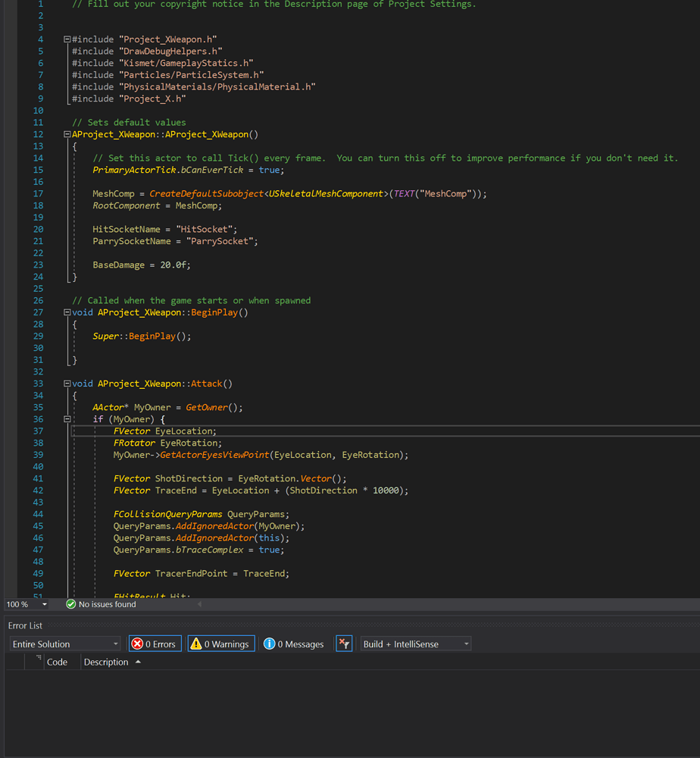This screenshot has width=700, height=758.
Task: Click bTraceComplex on line 47
Action: tap(209, 550)
